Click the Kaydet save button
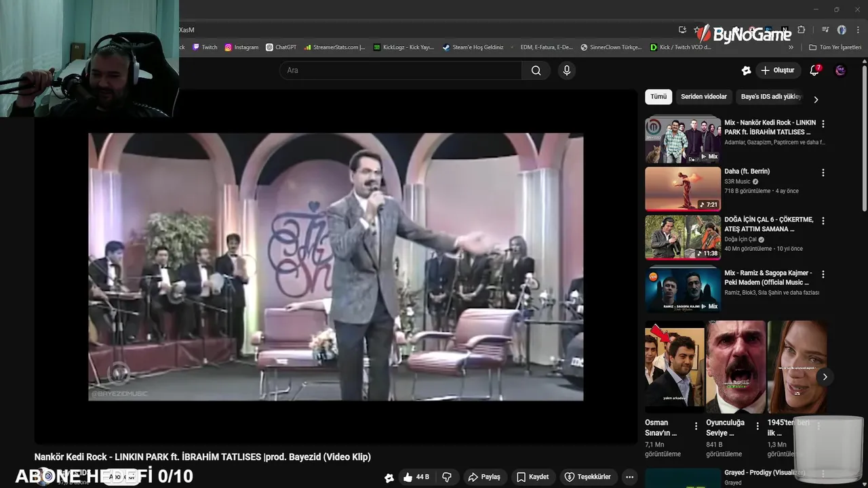Screen dimensions: 868x488 tap(532, 477)
